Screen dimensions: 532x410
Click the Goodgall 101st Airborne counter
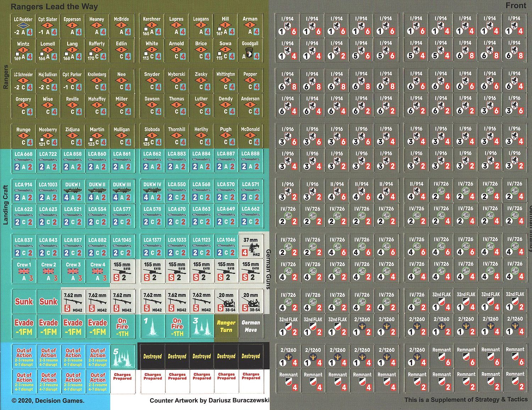point(250,51)
